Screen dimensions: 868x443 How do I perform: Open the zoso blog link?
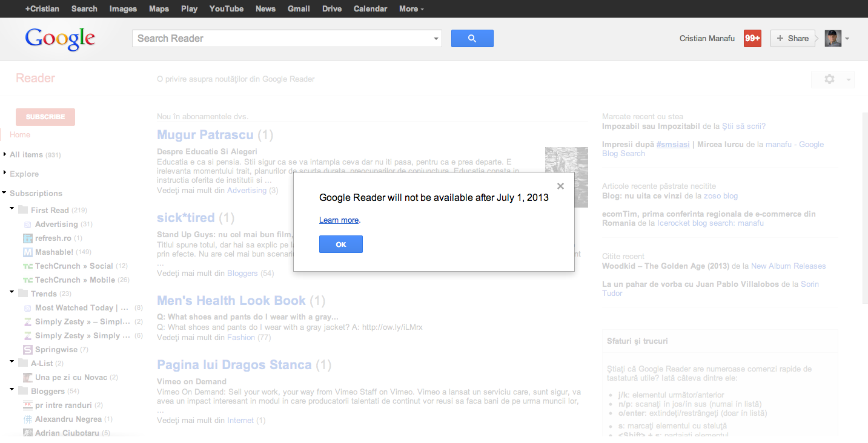coord(721,195)
